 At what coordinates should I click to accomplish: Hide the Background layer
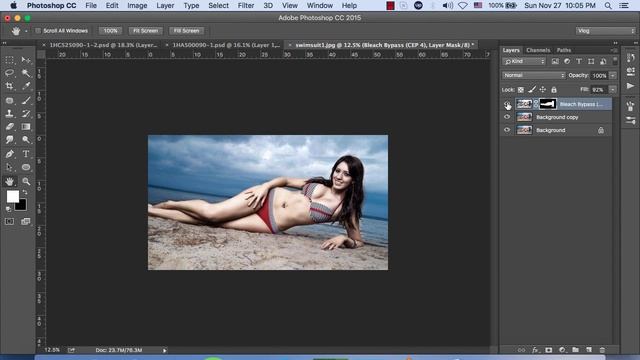(507, 130)
